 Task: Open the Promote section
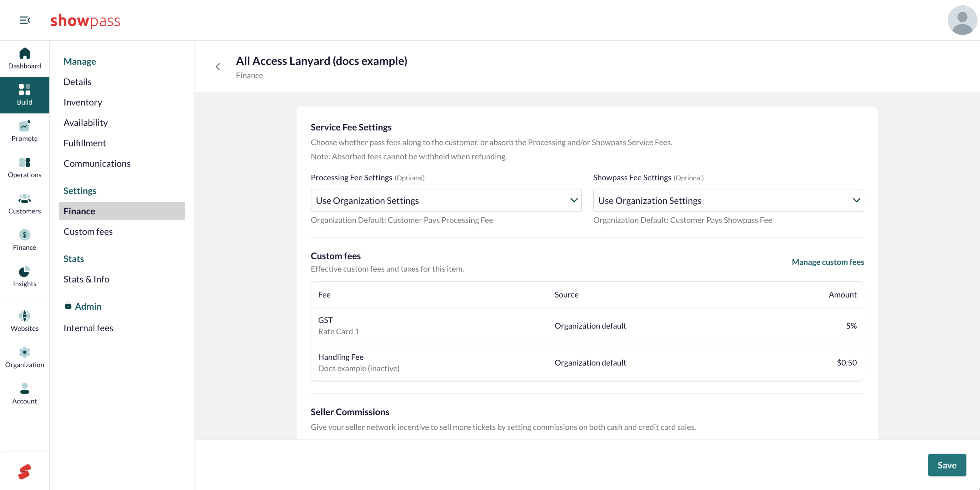pos(24,131)
